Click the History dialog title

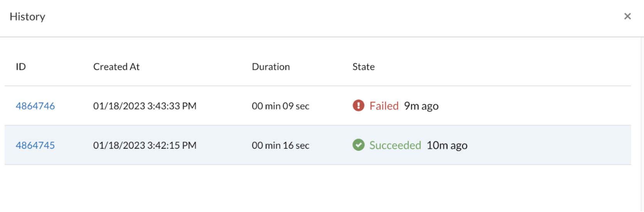click(x=27, y=17)
